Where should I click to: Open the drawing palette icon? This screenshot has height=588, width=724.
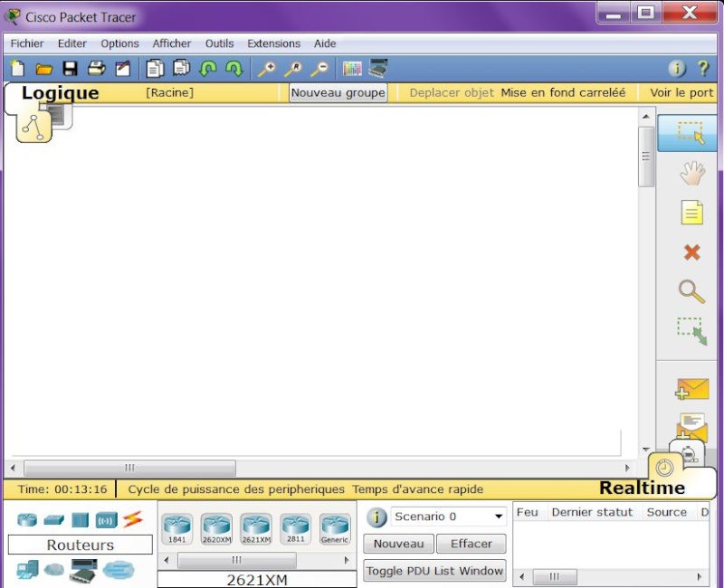point(352,69)
